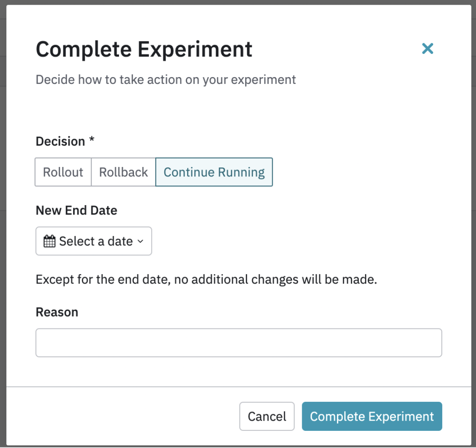
Task: Click inside the Reason text field
Action: click(238, 343)
